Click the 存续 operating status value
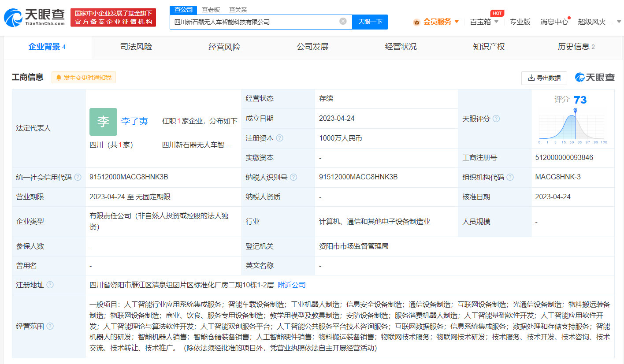 326,99
